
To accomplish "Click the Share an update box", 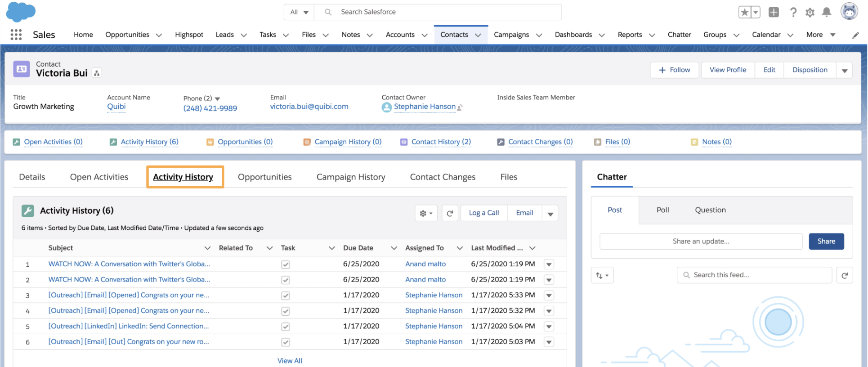I will coord(701,242).
